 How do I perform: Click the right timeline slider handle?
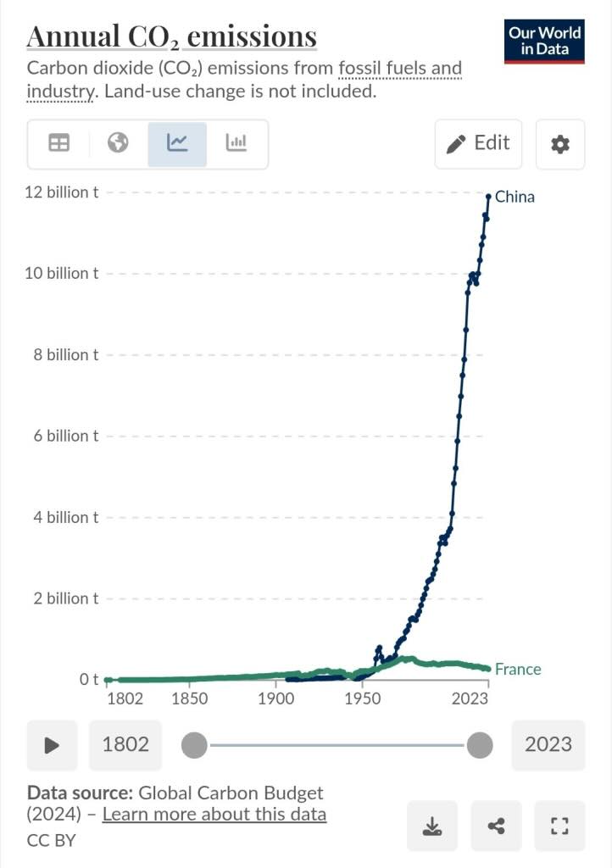click(480, 746)
